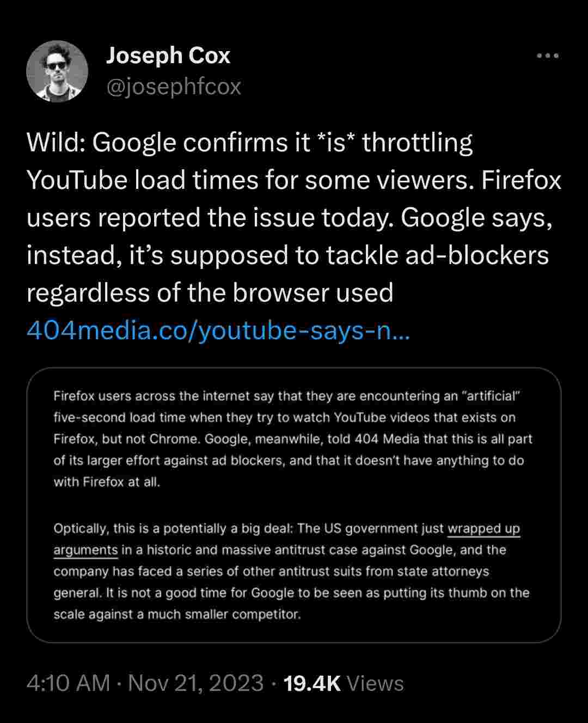Click Joseph Cox's profile avatar
588x723 pixels.
57,71
